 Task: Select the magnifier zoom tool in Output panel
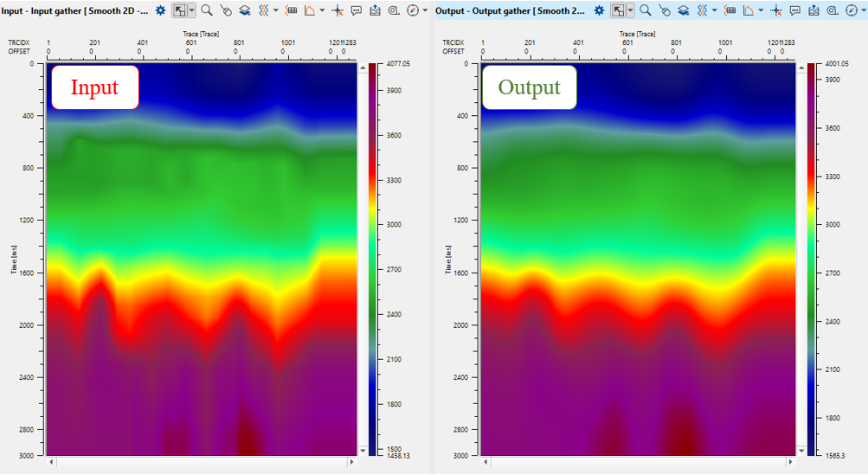pyautogui.click(x=645, y=10)
